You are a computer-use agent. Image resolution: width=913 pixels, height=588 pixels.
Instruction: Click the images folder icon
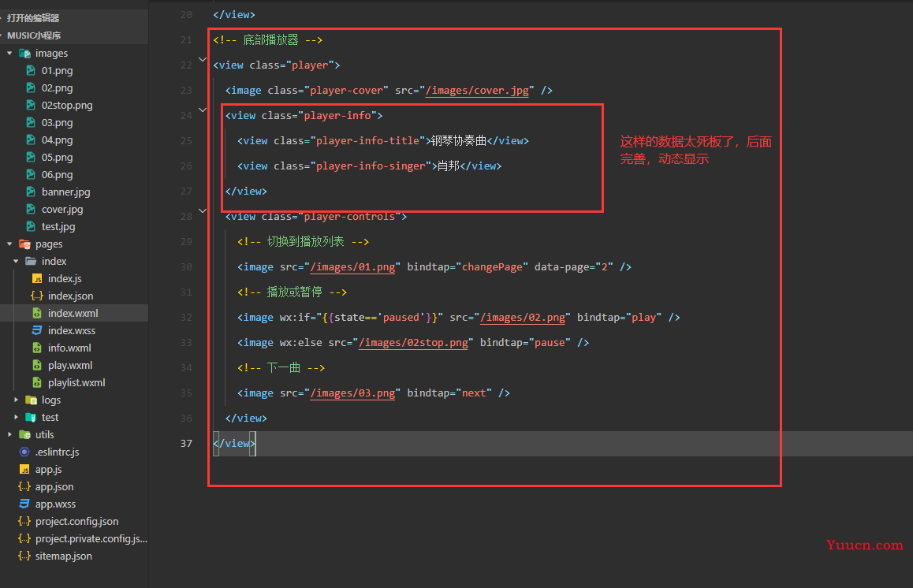24,53
